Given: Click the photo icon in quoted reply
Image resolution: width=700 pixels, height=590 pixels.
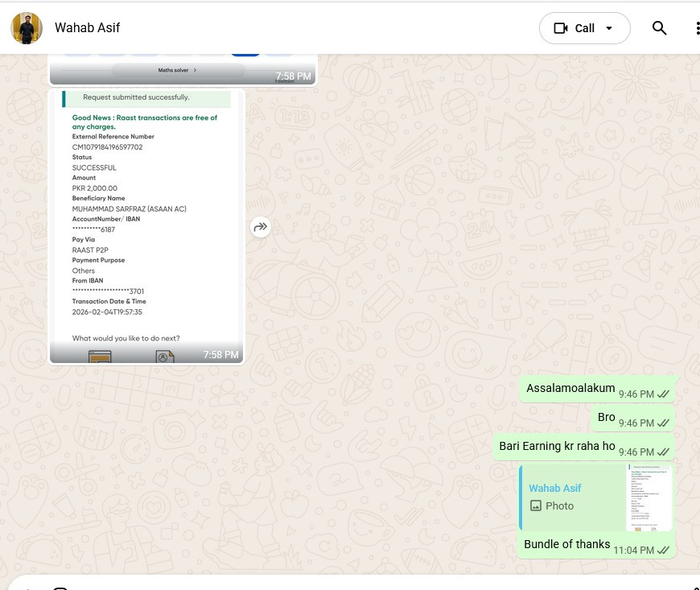Looking at the screenshot, I should click(536, 506).
